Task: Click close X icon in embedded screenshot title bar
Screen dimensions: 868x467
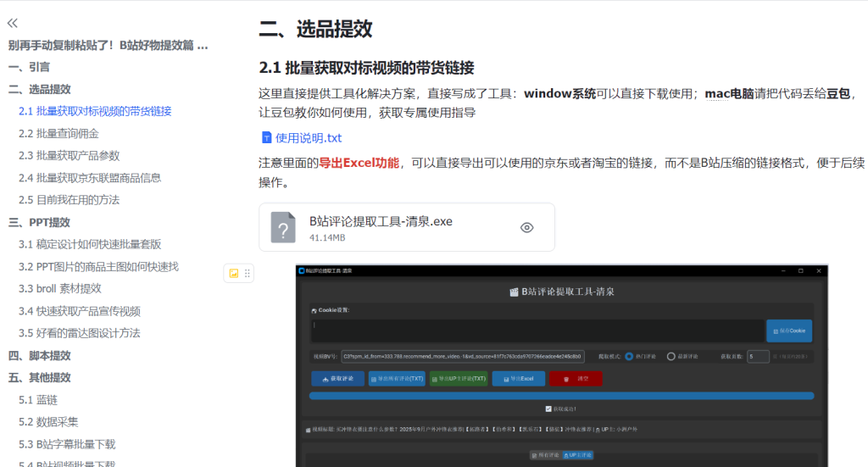Action: coord(819,270)
